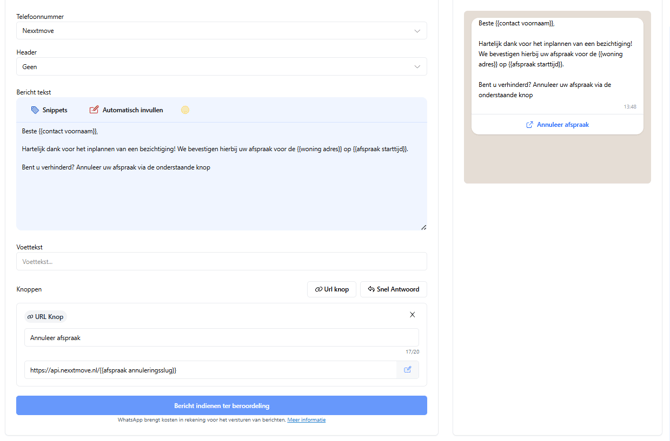This screenshot has width=670, height=441.
Task: Open the Snippets tag option
Action: (x=49, y=110)
